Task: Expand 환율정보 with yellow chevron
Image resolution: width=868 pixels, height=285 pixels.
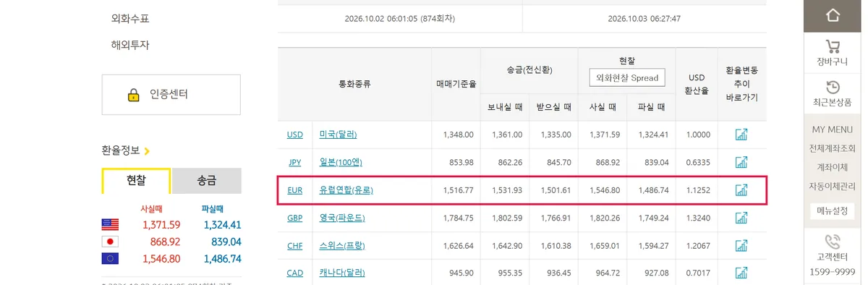Action: (147, 151)
